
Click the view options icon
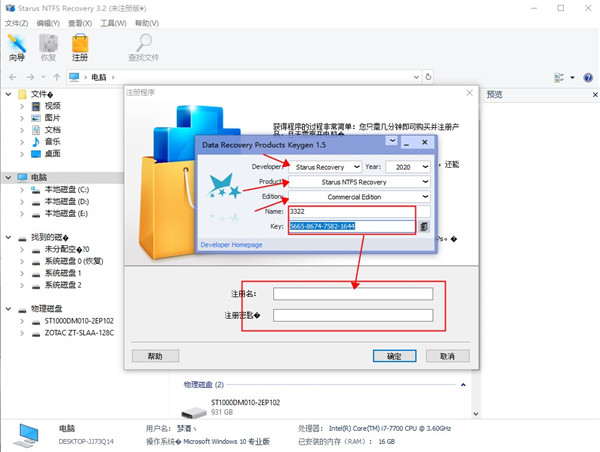tap(559, 78)
